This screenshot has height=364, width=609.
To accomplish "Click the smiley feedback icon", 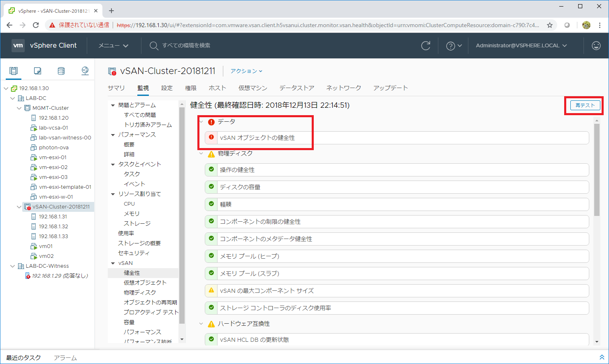I will pos(596,46).
